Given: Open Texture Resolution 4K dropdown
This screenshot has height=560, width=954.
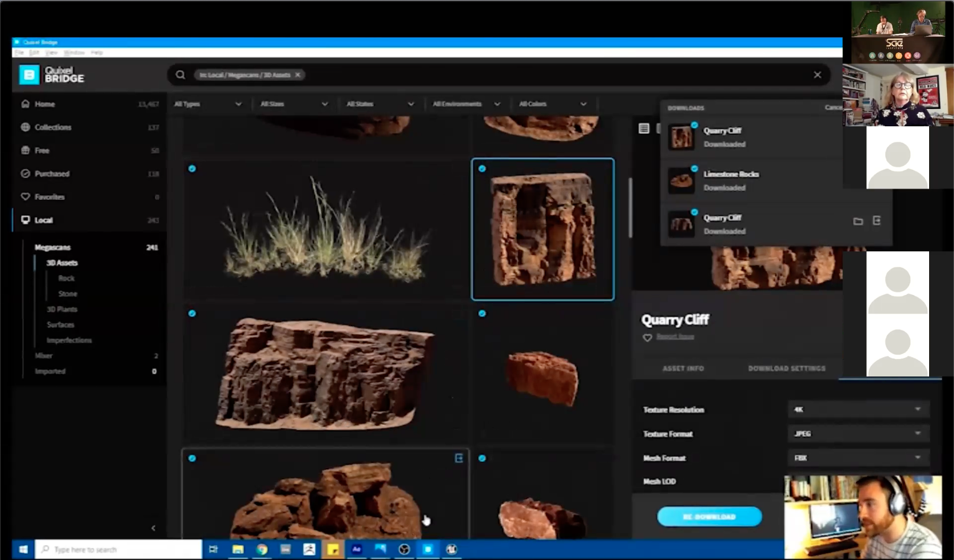Looking at the screenshot, I should pos(859,409).
